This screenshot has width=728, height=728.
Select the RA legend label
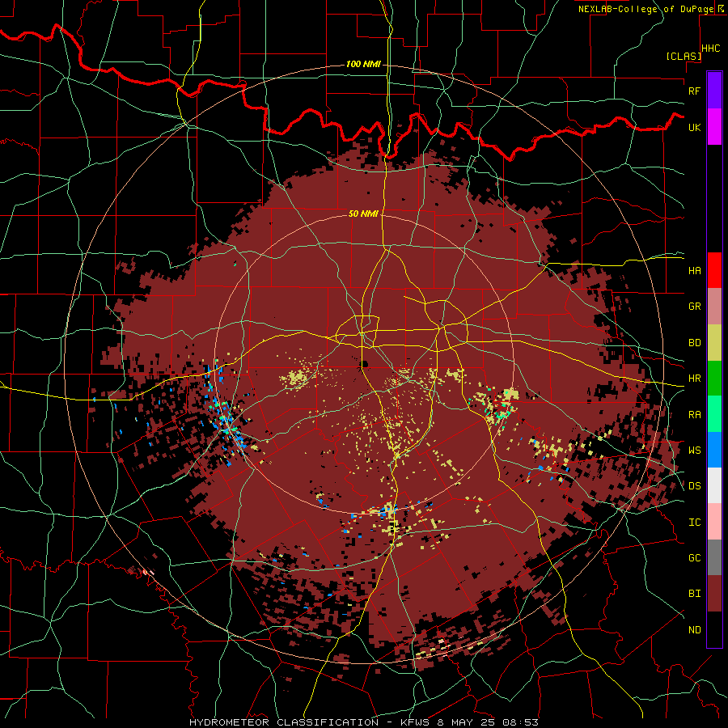click(x=694, y=415)
